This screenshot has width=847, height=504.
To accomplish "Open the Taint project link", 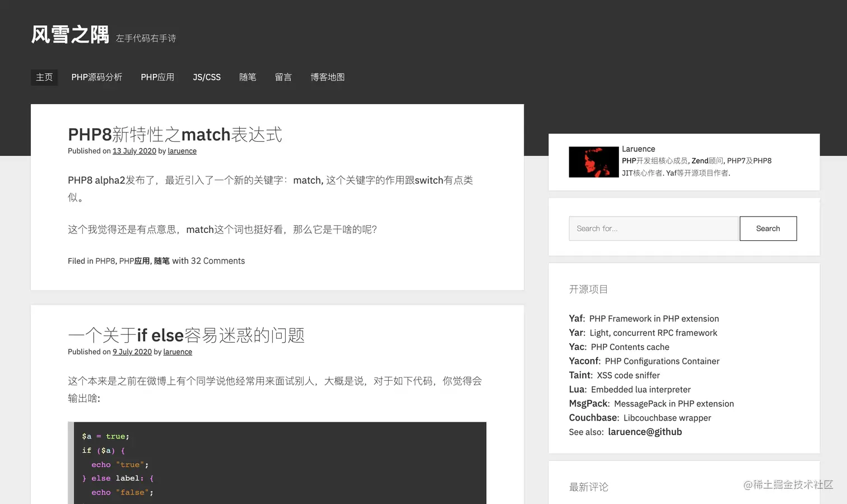I will click(580, 375).
